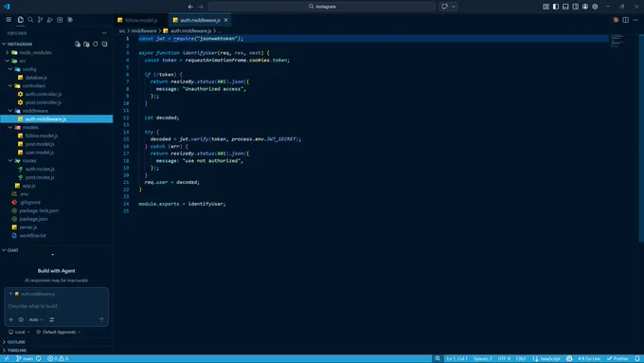Collapse the models folder
The image size is (644, 363).
click(30, 127)
